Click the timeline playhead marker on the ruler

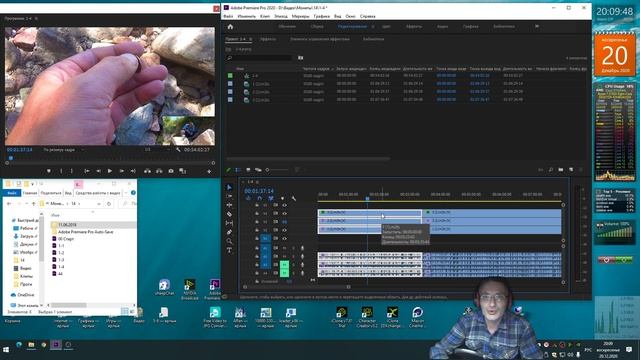367,199
